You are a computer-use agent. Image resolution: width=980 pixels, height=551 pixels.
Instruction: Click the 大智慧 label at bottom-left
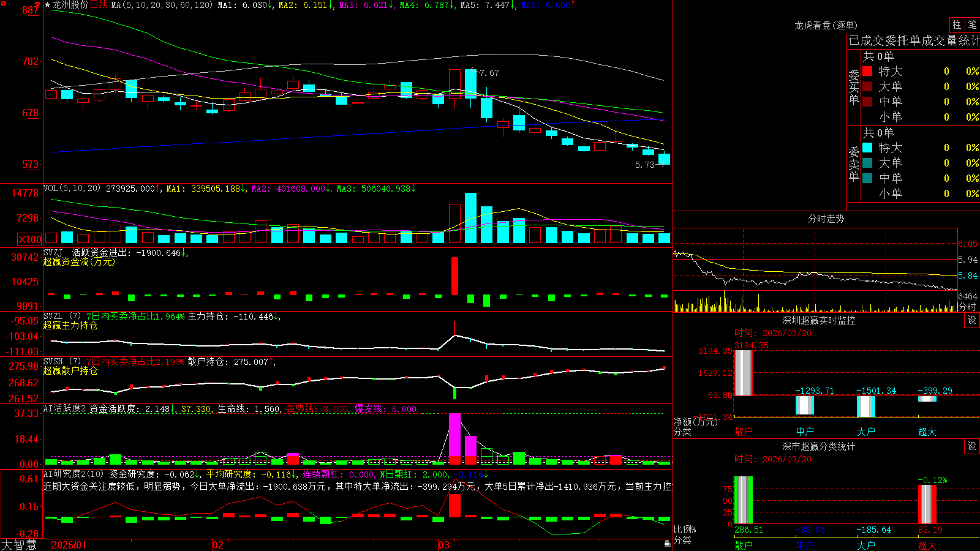click(x=19, y=545)
